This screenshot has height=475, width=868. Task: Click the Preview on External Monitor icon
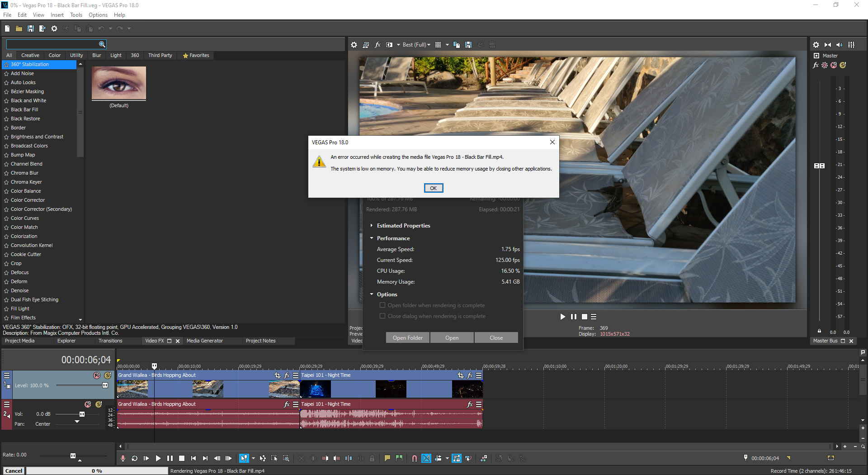[x=366, y=45]
